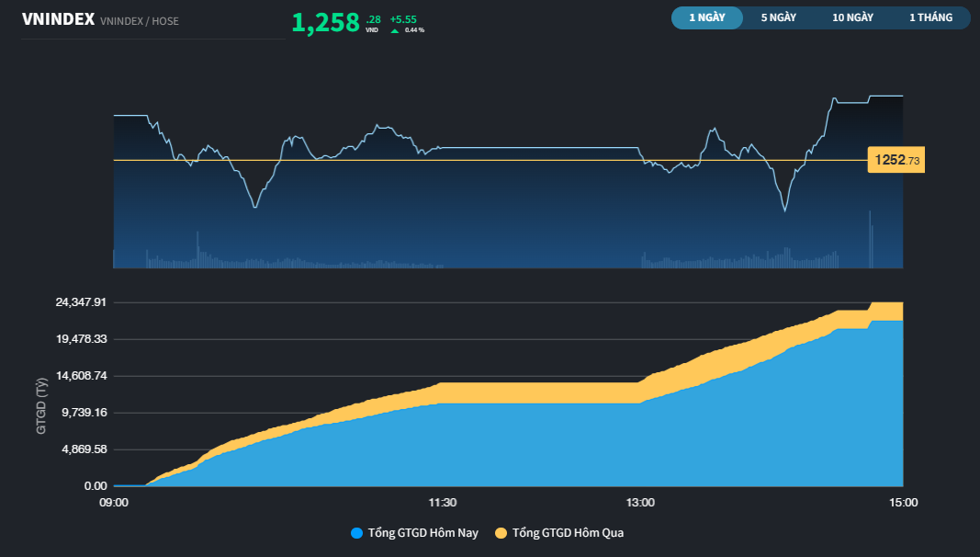
Task: Click the green up-arrow change indicator
Action: point(394,30)
